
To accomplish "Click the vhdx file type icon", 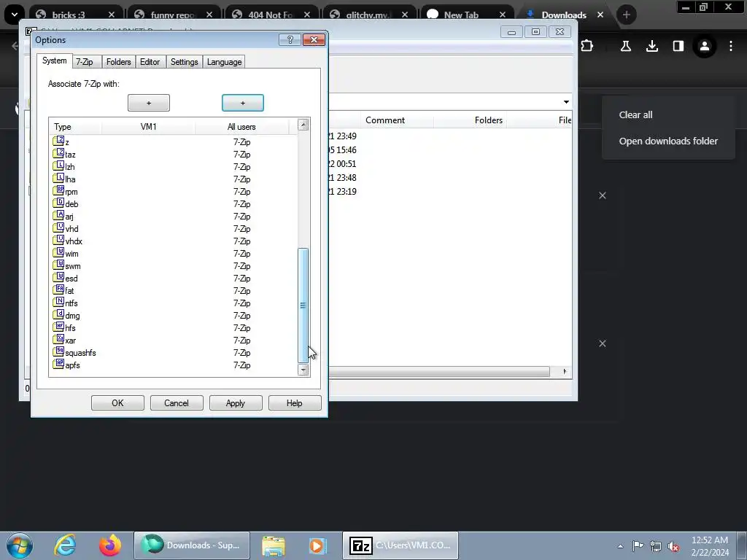I will point(58,241).
